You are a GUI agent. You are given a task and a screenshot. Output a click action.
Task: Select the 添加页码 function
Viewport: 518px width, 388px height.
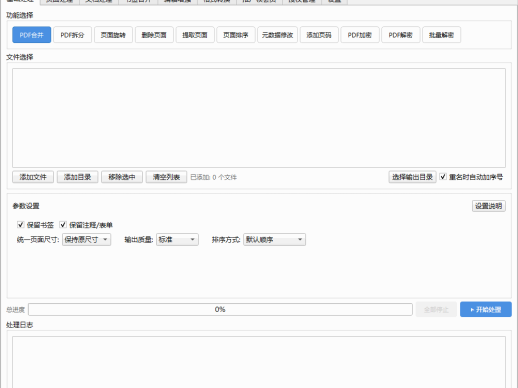[319, 35]
